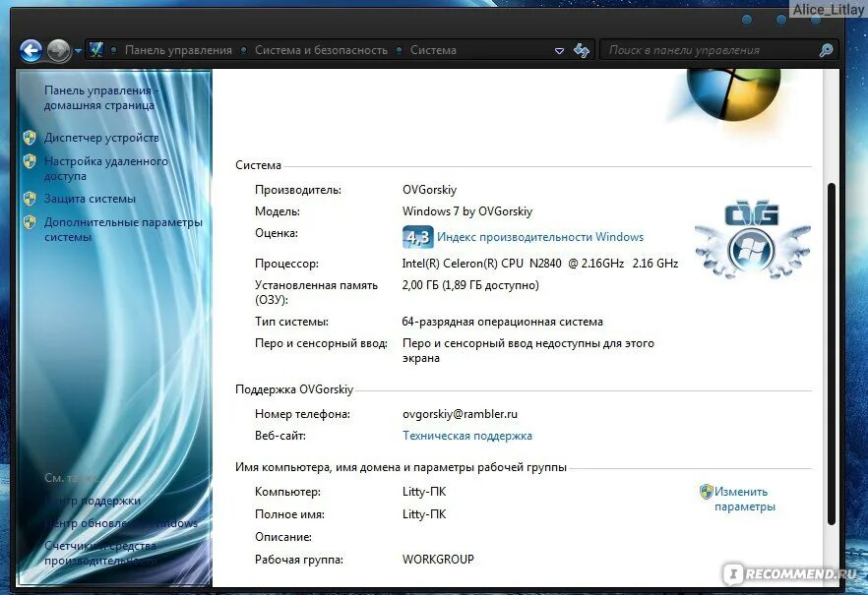868x595 pixels.
Task: Expand the address bar history dropdown
Action: coord(559,50)
